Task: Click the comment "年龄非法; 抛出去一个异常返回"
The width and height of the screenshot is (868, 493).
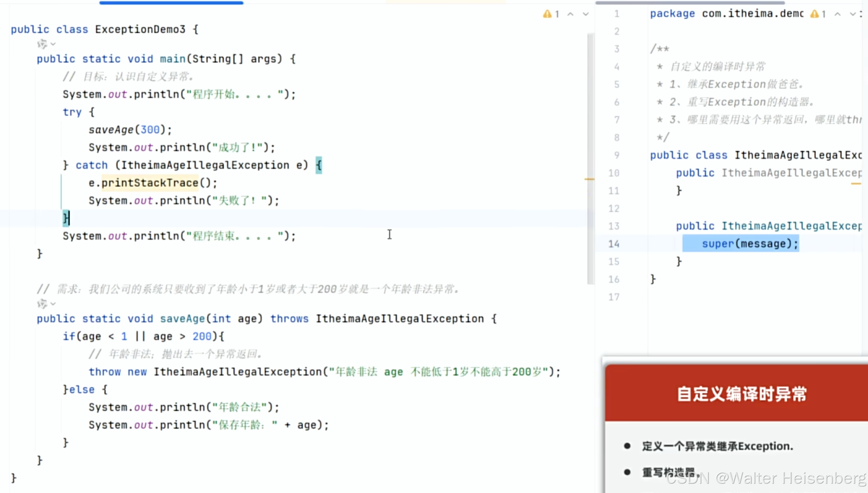Action: (176, 354)
